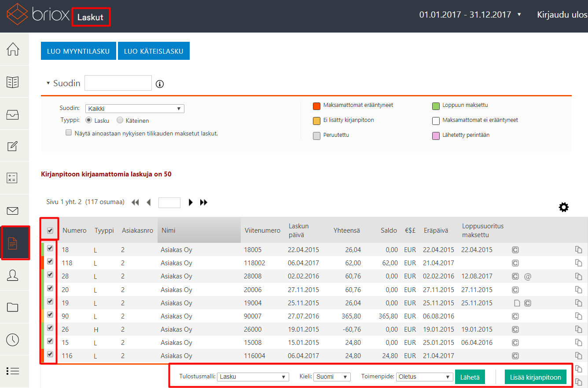
Task: Go to last page of results
Action: 203,202
